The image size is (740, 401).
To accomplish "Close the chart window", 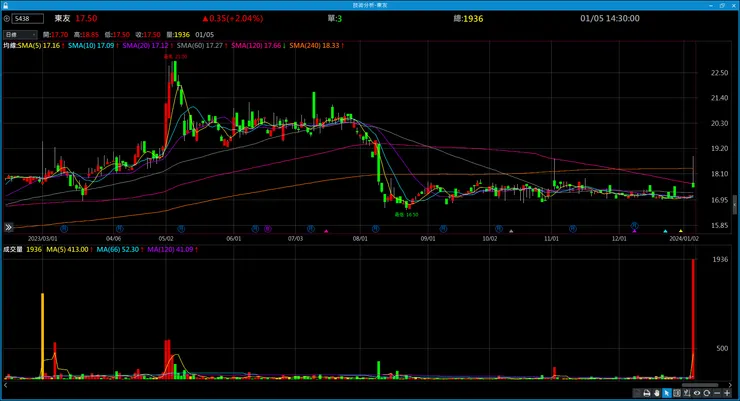I will click(x=733, y=5).
